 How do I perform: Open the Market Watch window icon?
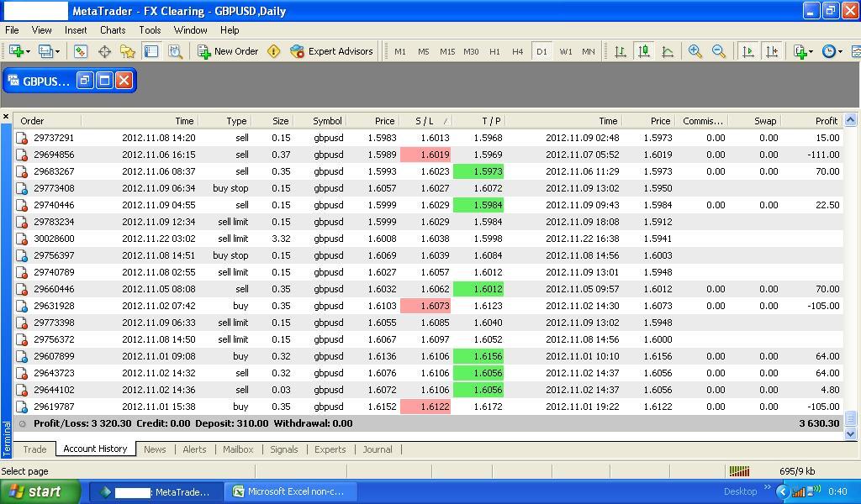pyautogui.click(x=81, y=51)
